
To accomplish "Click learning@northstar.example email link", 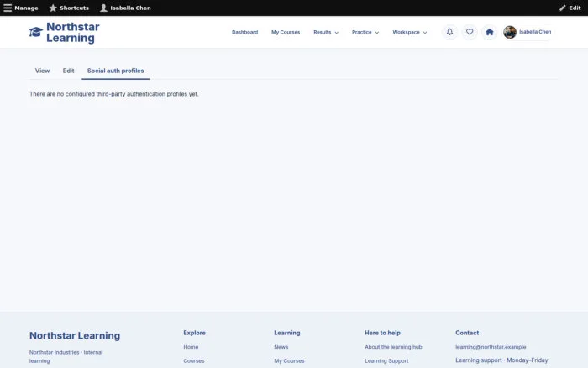I will click(491, 347).
